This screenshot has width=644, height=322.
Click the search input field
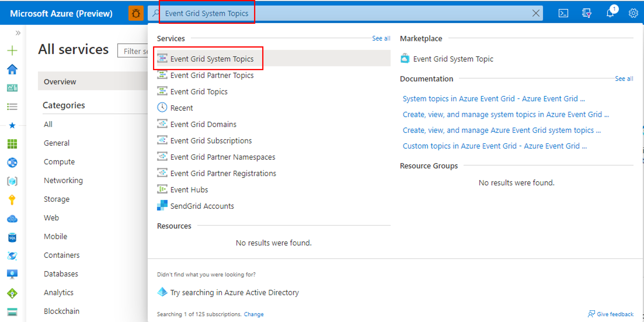click(x=345, y=13)
